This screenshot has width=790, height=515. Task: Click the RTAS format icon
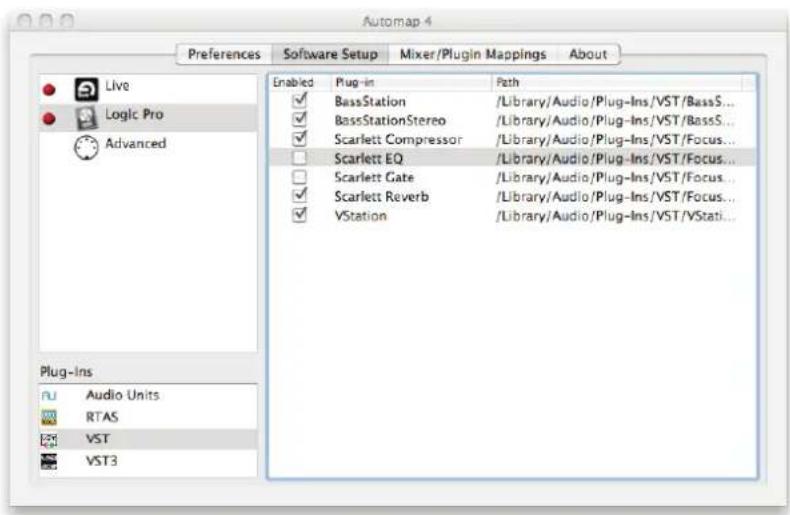point(49,417)
